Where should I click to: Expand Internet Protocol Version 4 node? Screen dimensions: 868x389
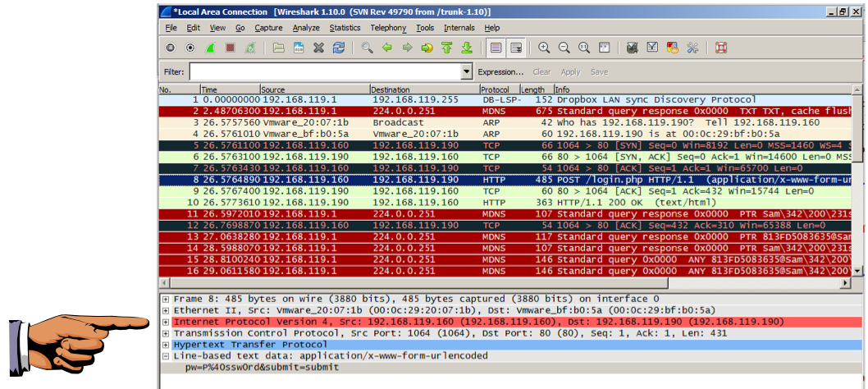pyautogui.click(x=166, y=322)
